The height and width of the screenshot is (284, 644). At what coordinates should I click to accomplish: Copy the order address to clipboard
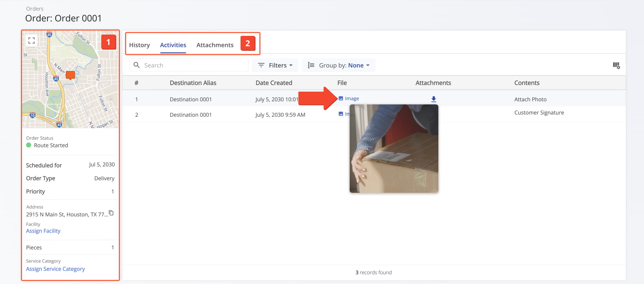111,213
